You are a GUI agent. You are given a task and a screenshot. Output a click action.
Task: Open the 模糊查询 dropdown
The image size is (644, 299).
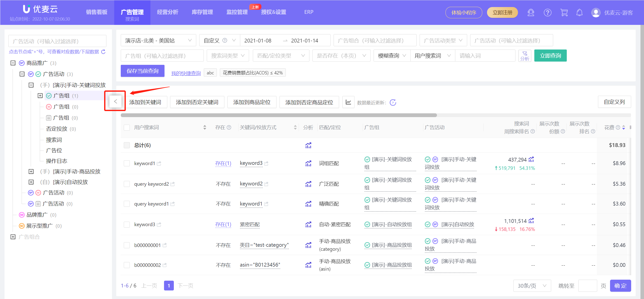point(392,56)
